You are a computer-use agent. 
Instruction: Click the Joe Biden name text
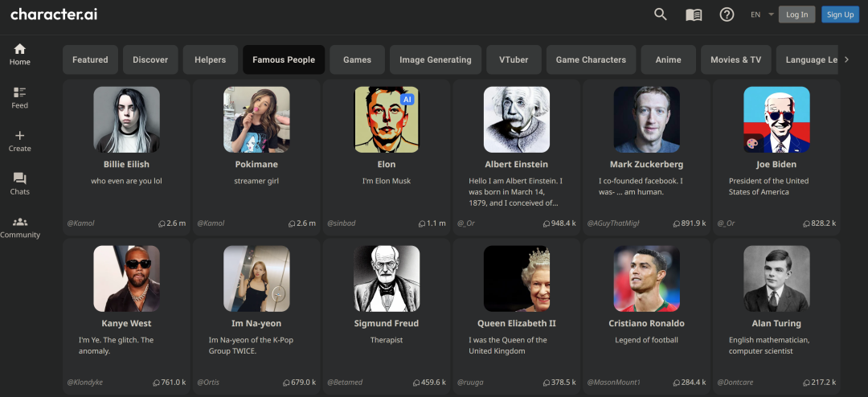click(x=776, y=165)
